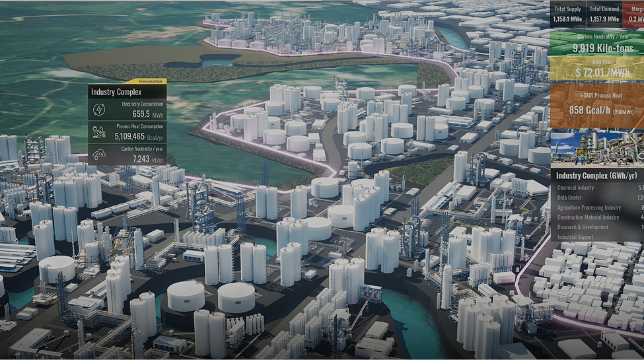
Task: Select Agriculture Processing Industry row
Action: point(596,207)
